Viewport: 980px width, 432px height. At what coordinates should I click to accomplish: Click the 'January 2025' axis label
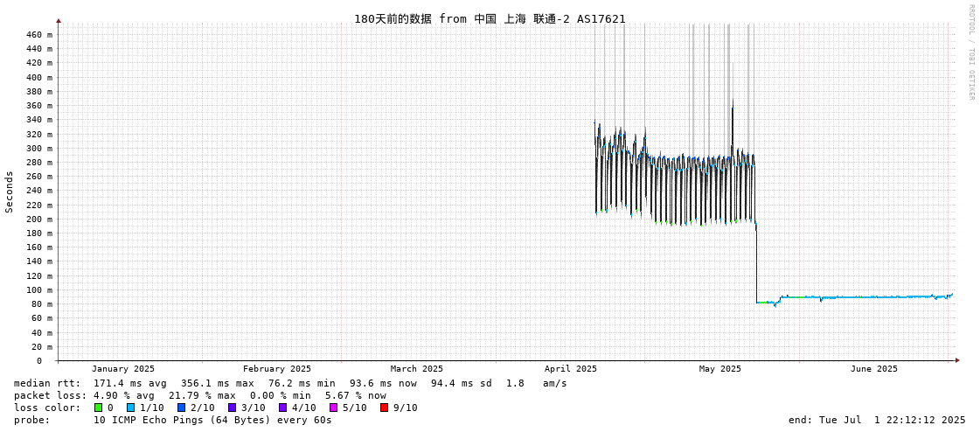click(123, 369)
